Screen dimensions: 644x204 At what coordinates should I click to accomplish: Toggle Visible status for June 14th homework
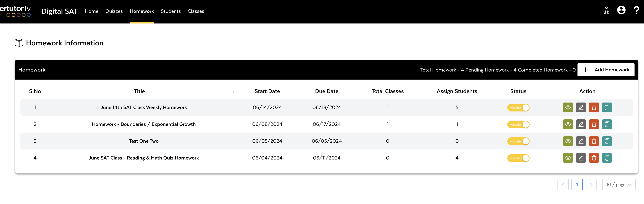(518, 108)
